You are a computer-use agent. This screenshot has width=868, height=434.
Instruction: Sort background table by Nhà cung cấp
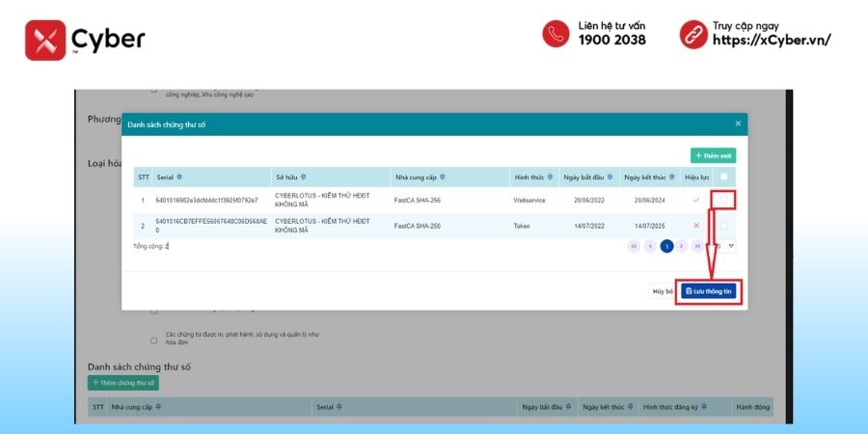158,406
